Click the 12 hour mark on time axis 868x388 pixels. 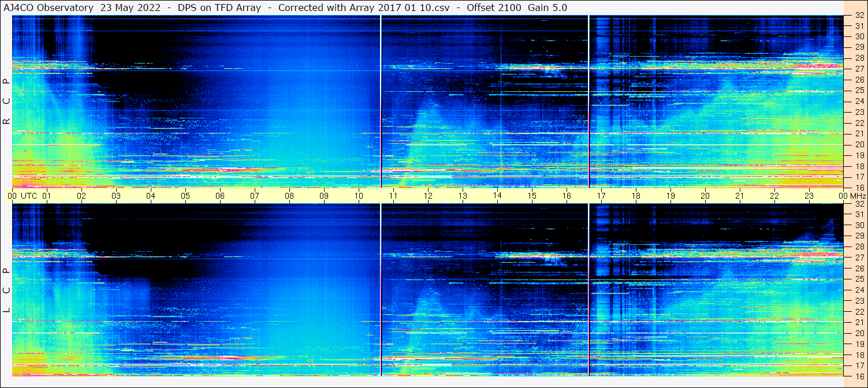(x=428, y=196)
